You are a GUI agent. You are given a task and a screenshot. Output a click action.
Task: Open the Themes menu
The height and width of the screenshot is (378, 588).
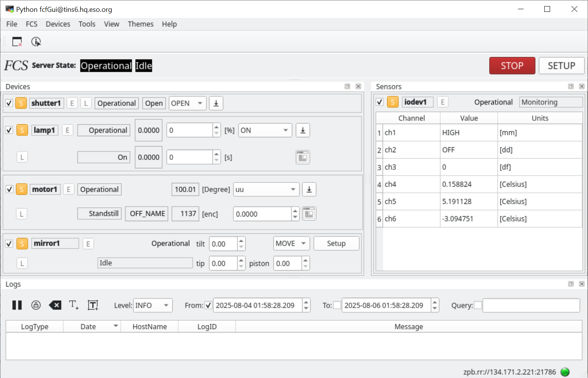click(140, 24)
